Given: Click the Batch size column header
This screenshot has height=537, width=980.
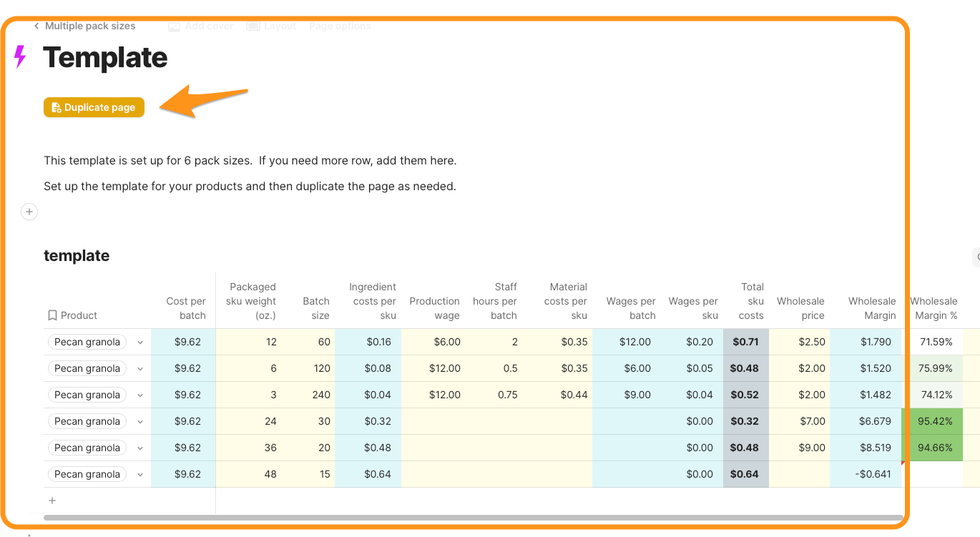Looking at the screenshot, I should (x=315, y=308).
